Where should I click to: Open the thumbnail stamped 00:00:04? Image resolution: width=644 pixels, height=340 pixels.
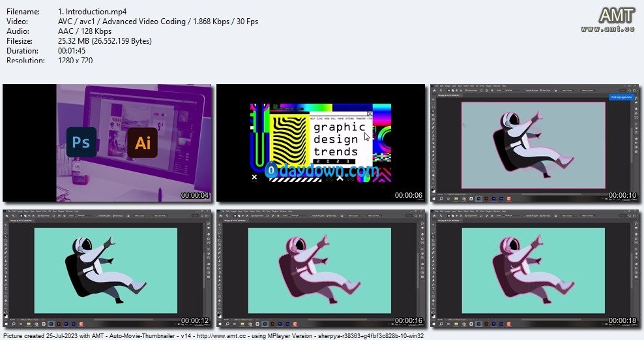pyautogui.click(x=107, y=143)
